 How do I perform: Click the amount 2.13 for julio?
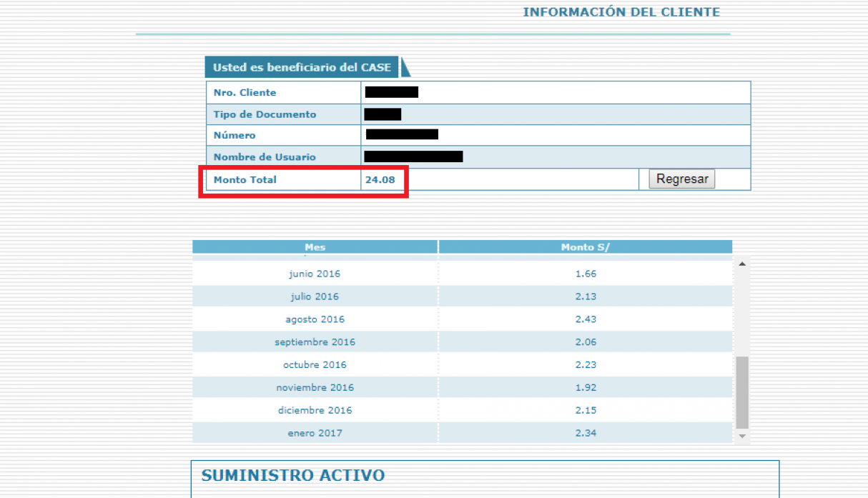pos(586,297)
